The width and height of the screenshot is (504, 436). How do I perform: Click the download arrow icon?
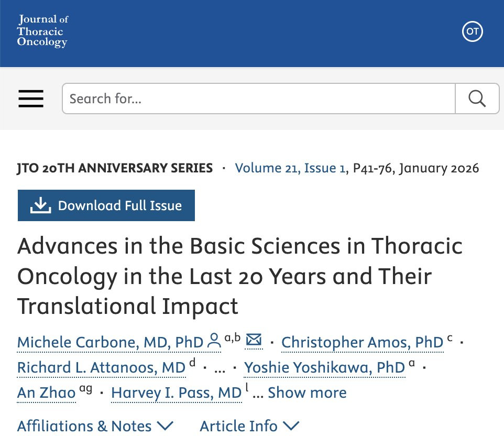tap(40, 205)
